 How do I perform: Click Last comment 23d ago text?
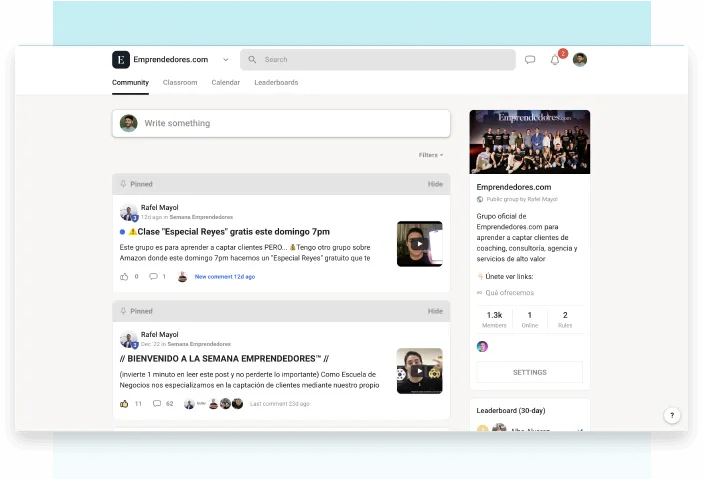(x=280, y=404)
